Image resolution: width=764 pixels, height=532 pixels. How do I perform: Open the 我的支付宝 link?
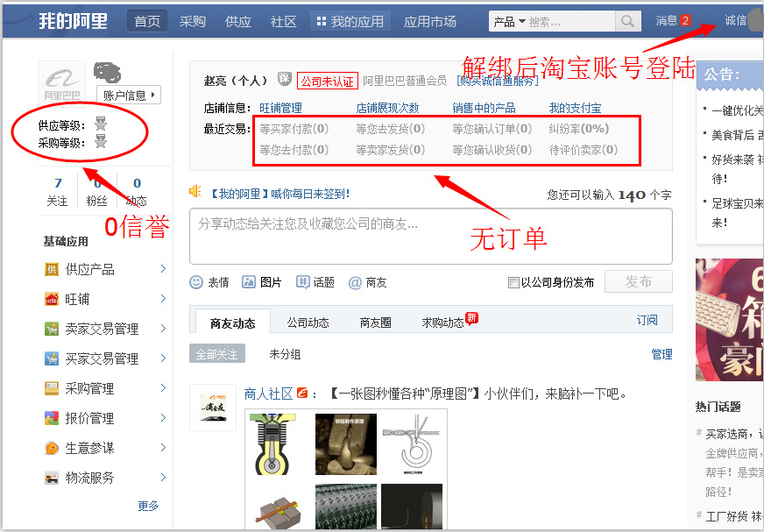click(575, 108)
